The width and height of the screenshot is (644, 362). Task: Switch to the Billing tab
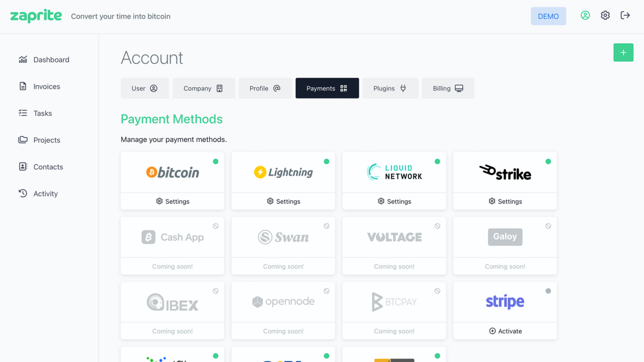tap(448, 88)
